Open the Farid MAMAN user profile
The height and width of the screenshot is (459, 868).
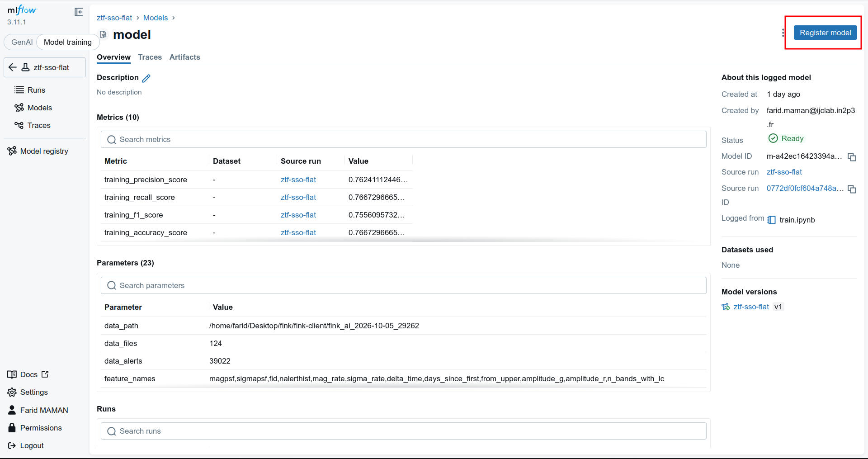38,410
